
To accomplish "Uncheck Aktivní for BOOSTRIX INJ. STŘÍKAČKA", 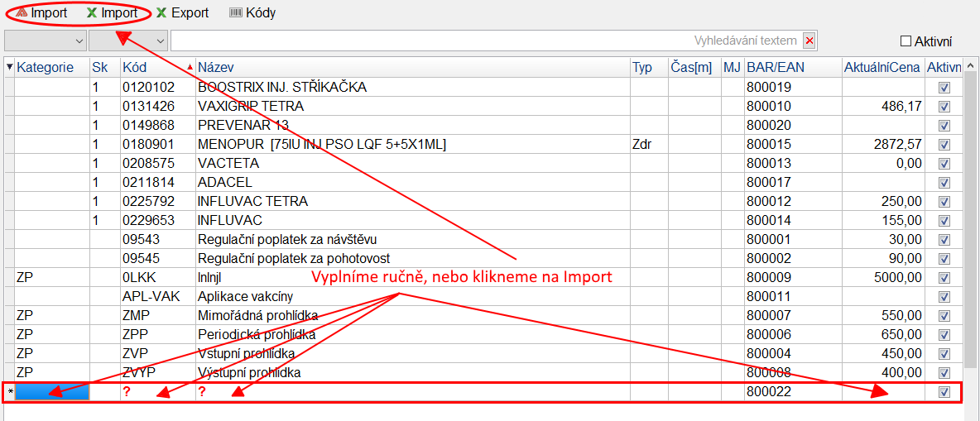I will coord(944,87).
